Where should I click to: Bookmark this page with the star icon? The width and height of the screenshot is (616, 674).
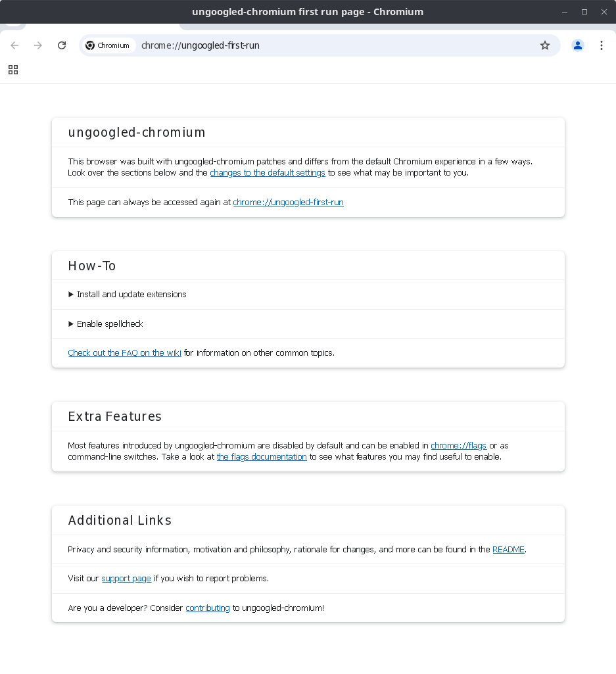[x=545, y=45]
